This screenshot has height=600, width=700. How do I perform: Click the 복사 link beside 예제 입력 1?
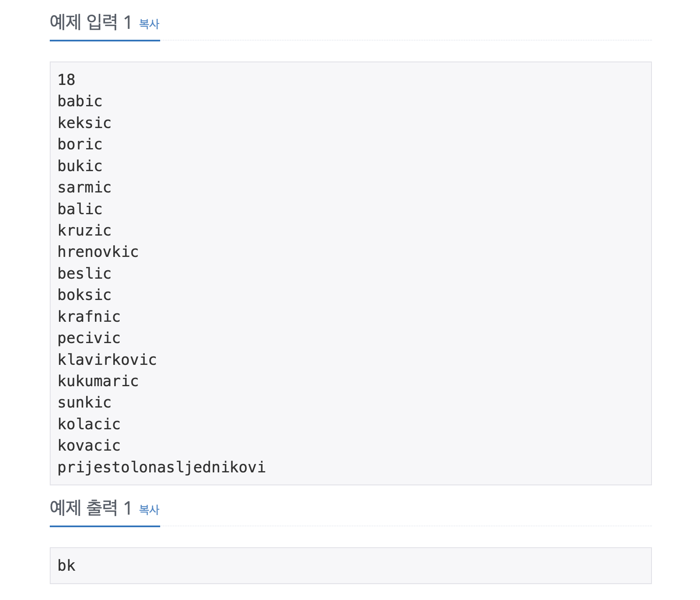[x=149, y=24]
